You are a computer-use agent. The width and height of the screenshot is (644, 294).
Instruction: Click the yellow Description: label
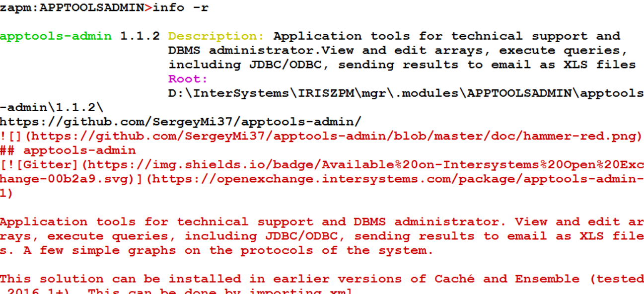[216, 36]
